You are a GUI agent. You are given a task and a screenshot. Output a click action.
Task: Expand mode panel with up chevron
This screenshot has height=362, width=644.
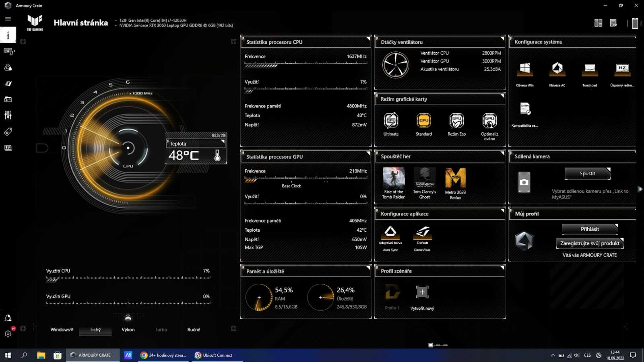128,318
